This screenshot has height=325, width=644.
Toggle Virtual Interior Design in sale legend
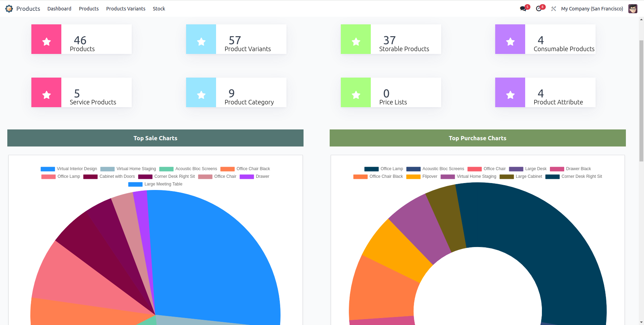[x=69, y=169]
